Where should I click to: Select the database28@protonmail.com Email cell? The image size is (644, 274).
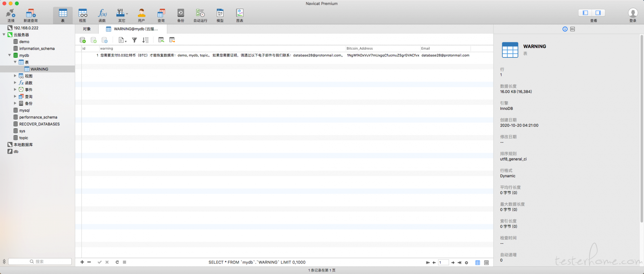[445, 55]
